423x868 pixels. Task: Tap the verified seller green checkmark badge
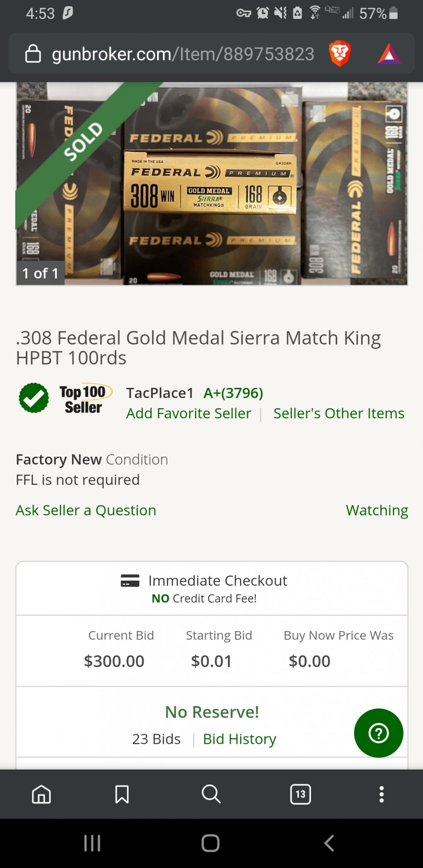(34, 398)
